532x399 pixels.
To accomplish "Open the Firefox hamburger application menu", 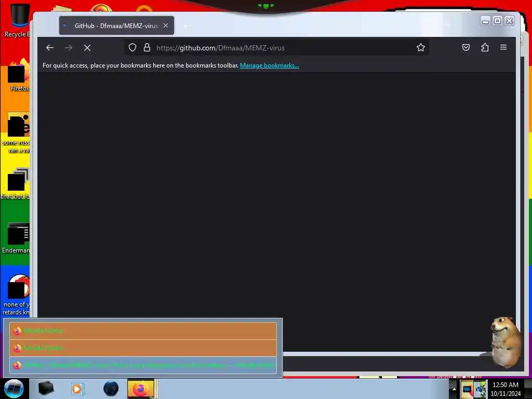I will 503,47.
